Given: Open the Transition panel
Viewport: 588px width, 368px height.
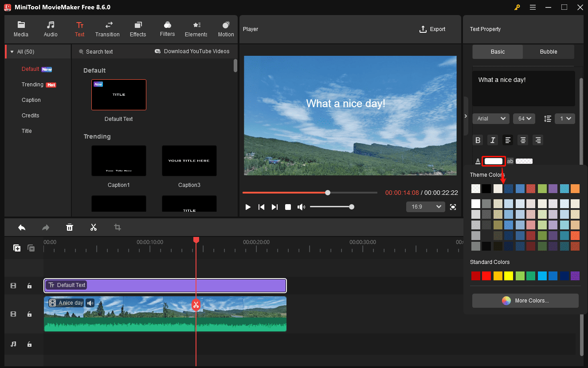Looking at the screenshot, I should click(x=107, y=29).
